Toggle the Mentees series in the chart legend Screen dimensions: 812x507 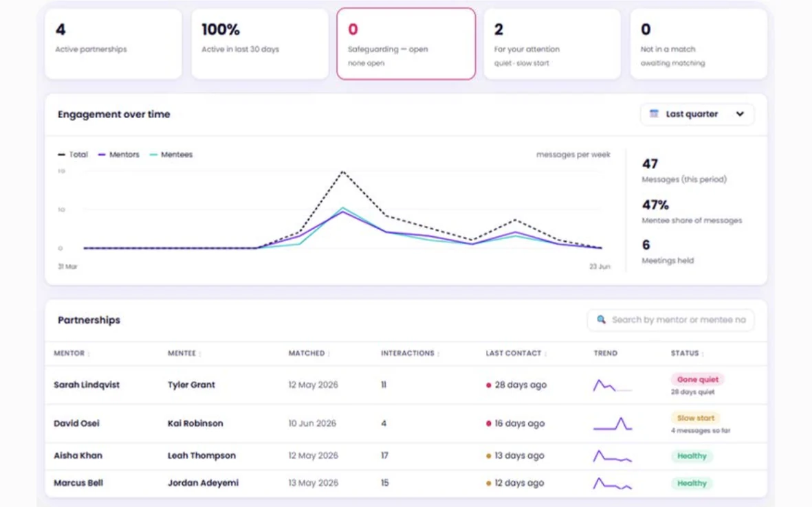point(171,154)
